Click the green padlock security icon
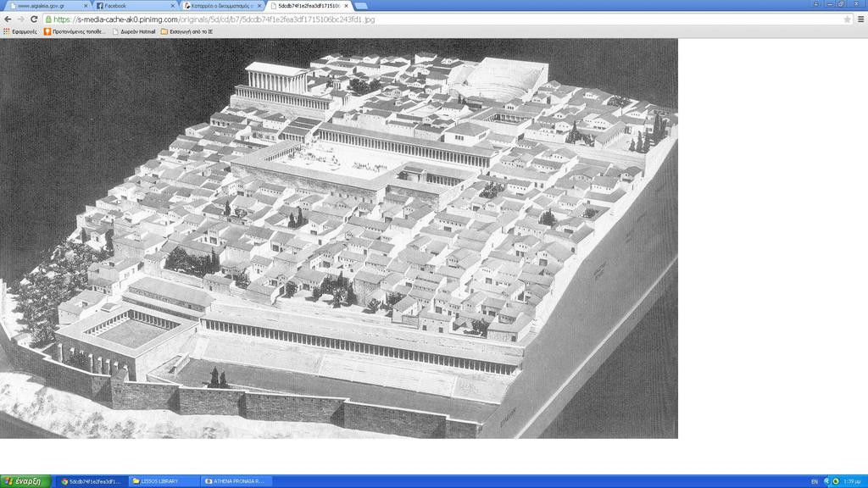Viewport: 868px width, 488px height. point(48,19)
